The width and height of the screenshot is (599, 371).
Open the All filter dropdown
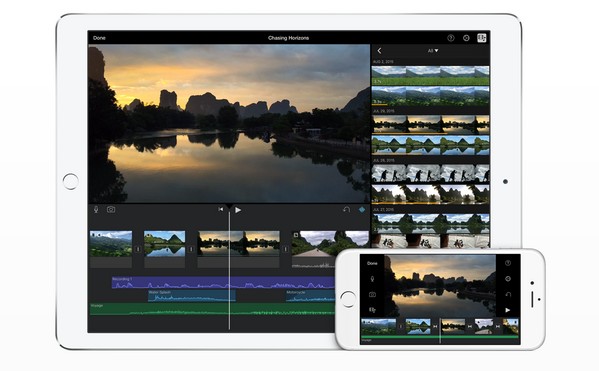(x=433, y=50)
